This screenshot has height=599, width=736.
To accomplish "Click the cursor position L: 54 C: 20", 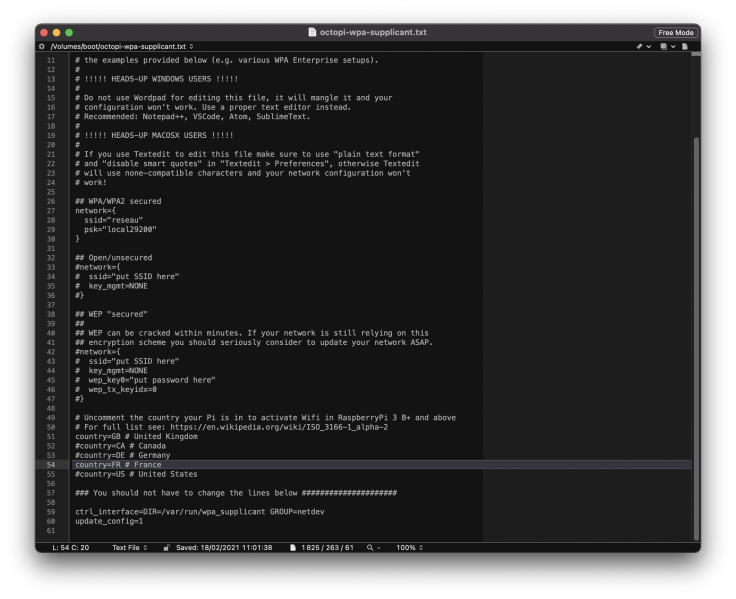I will pyautogui.click(x=70, y=547).
